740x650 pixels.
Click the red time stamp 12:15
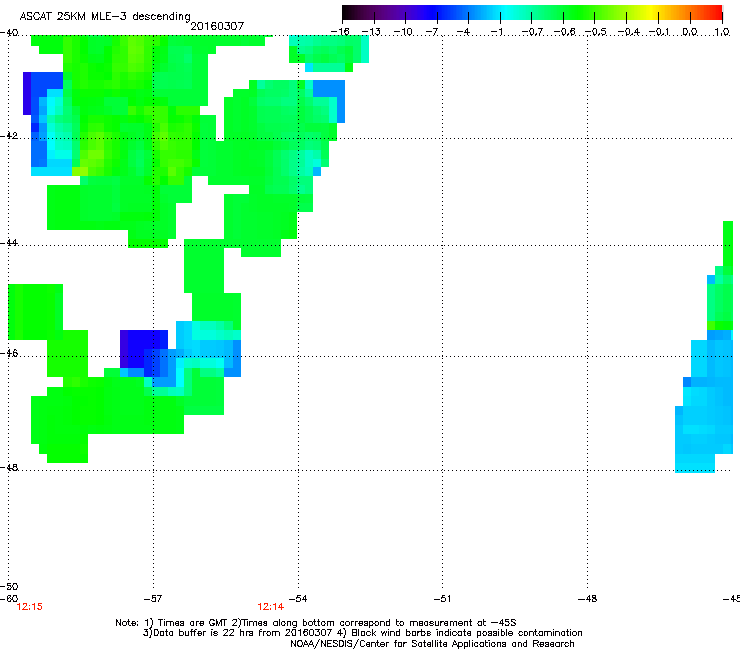pos(29,607)
